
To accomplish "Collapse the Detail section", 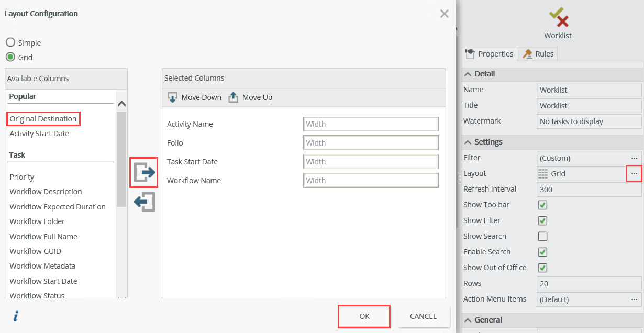I will click(468, 74).
